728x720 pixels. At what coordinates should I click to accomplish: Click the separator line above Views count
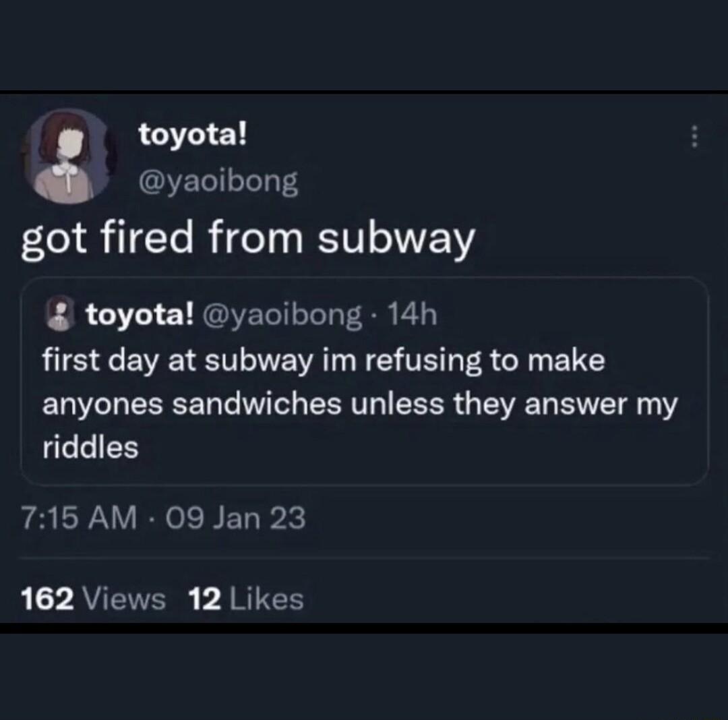[364, 561]
